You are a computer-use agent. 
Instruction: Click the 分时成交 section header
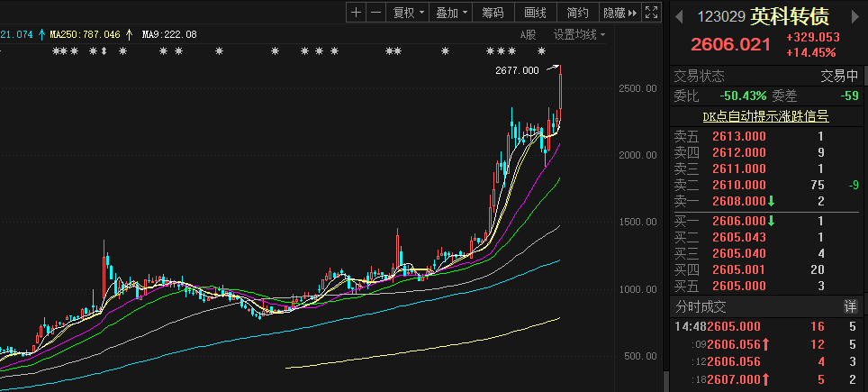click(x=702, y=306)
